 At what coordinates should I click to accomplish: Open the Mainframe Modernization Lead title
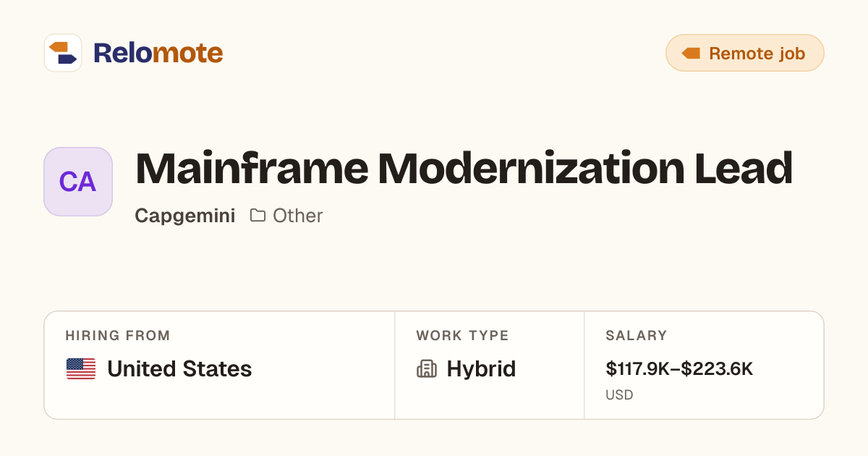[464, 169]
